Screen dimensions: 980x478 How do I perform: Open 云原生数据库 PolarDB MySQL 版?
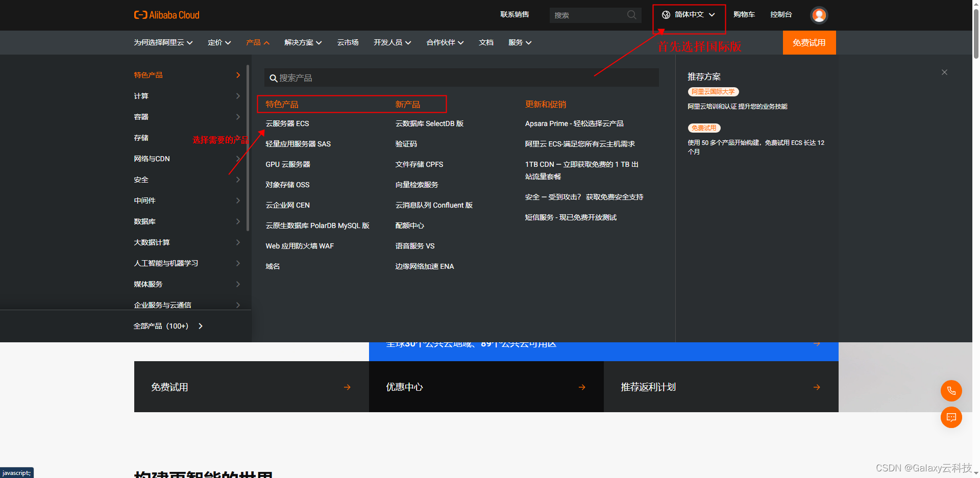tap(317, 225)
